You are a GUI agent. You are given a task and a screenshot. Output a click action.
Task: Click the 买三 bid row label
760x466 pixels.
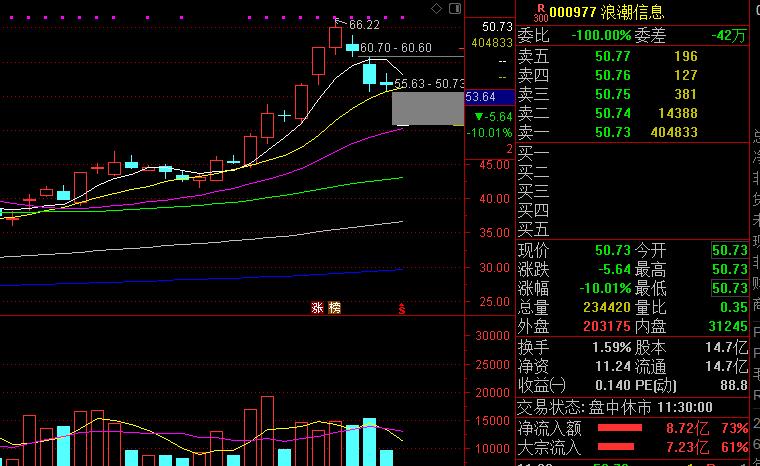(533, 191)
